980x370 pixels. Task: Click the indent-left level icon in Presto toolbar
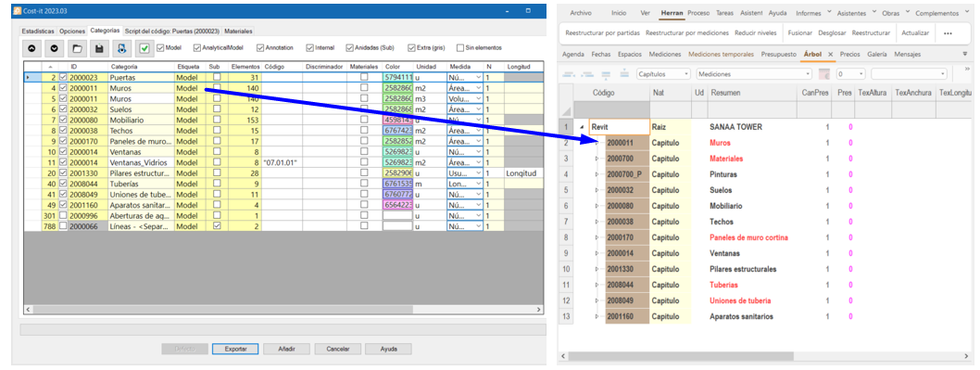coord(568,74)
